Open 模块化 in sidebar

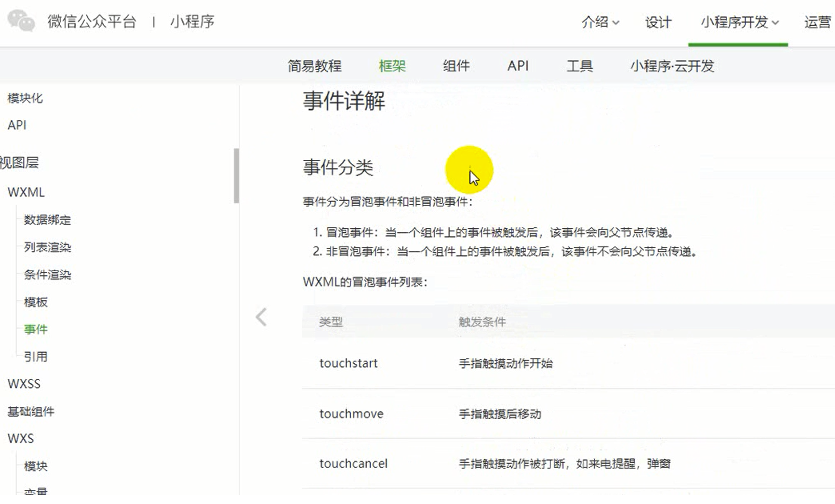(x=25, y=98)
